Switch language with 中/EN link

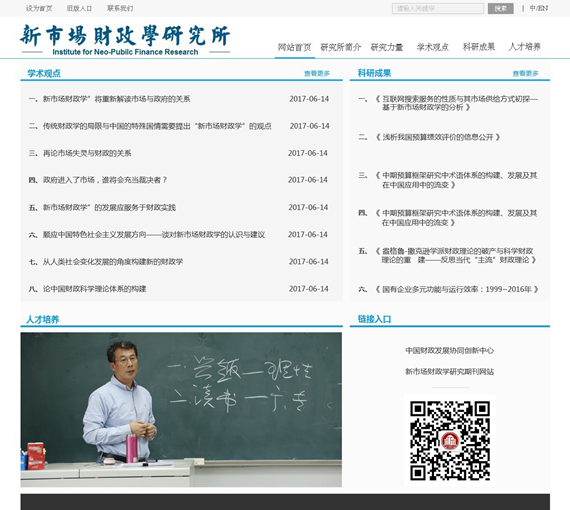(x=539, y=8)
